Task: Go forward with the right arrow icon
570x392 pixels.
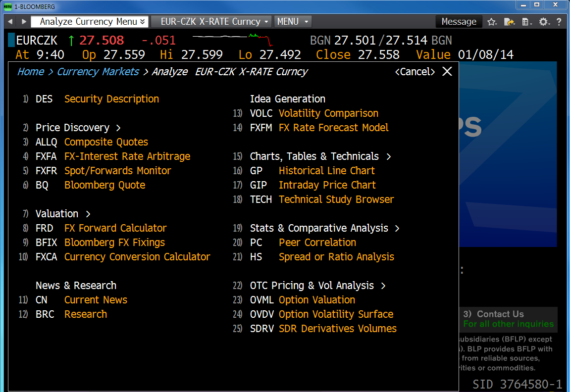Action: [24, 22]
